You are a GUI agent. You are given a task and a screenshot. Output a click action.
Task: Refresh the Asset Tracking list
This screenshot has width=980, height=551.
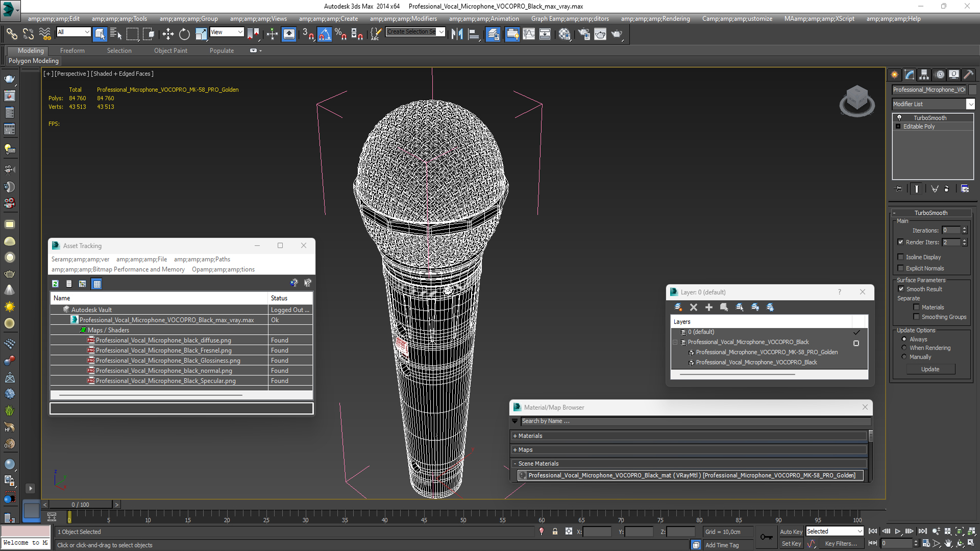[x=55, y=284]
